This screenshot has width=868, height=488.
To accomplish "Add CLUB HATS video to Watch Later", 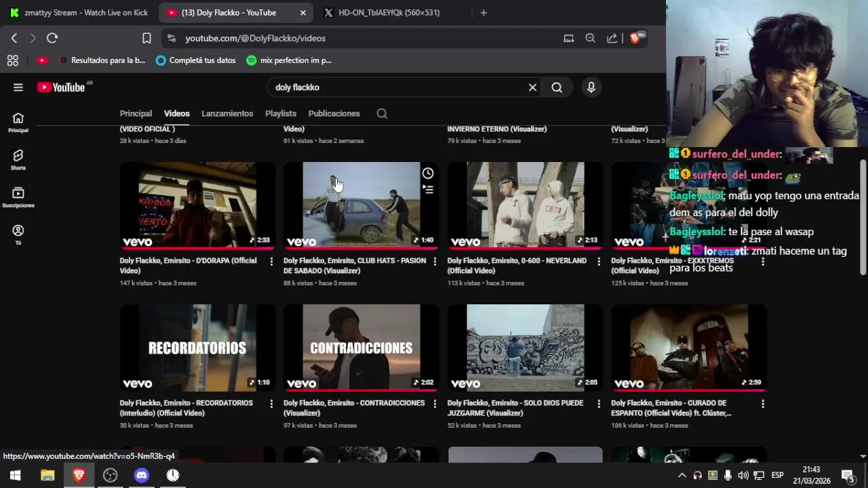I will click(x=428, y=174).
